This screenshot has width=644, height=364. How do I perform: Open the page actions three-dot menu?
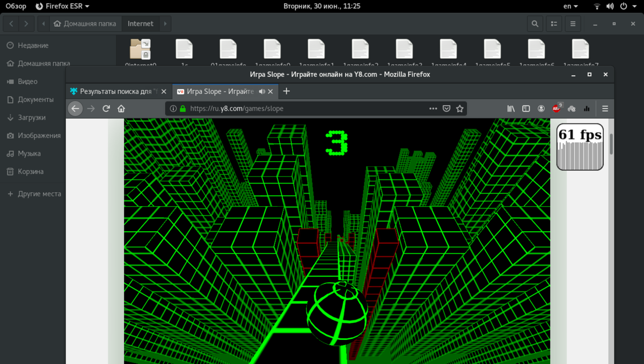(433, 108)
